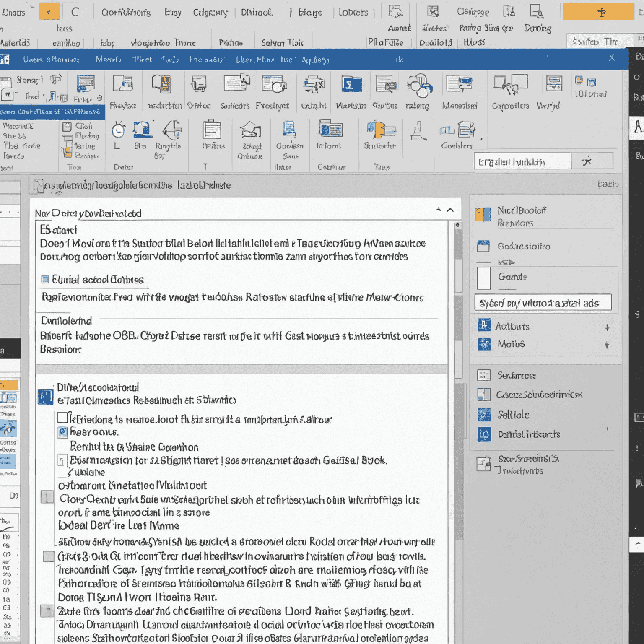The width and height of the screenshot is (644, 644).
Task: Open the CaozeSoinceirimcsn panel icon
Action: click(x=484, y=395)
